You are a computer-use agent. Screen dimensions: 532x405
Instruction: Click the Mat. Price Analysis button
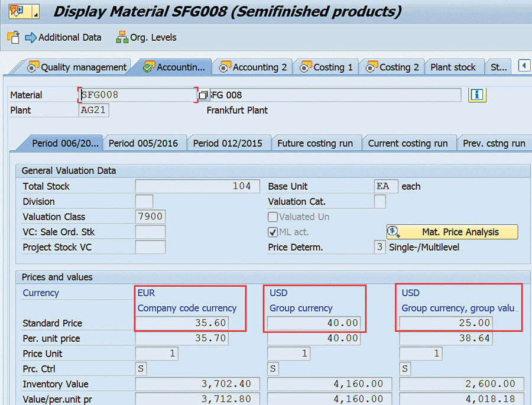pos(452,232)
